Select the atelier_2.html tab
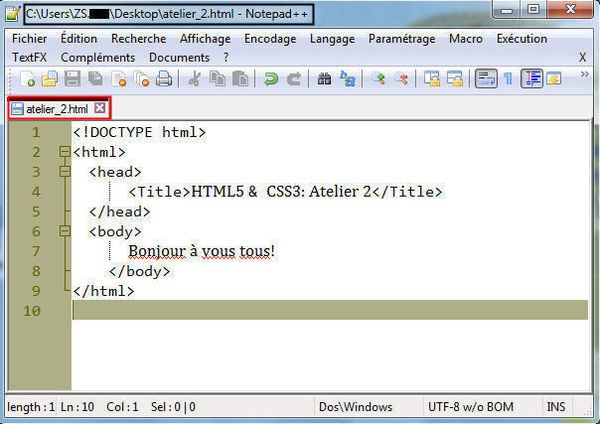The height and width of the screenshot is (424, 600). 57,109
